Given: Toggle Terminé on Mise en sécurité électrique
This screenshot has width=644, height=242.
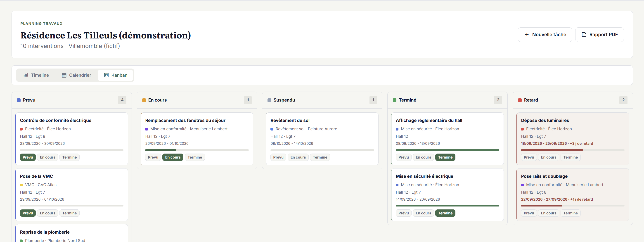Looking at the screenshot, I should pos(445,213).
